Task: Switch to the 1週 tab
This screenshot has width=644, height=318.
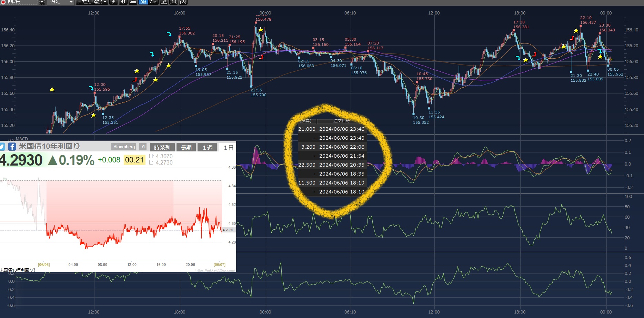Action: 208,148
